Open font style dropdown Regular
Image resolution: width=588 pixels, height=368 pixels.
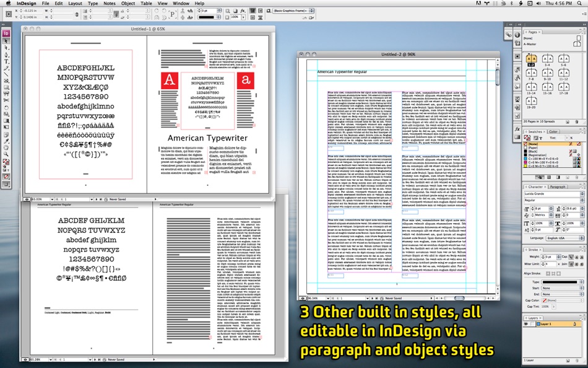(582, 200)
